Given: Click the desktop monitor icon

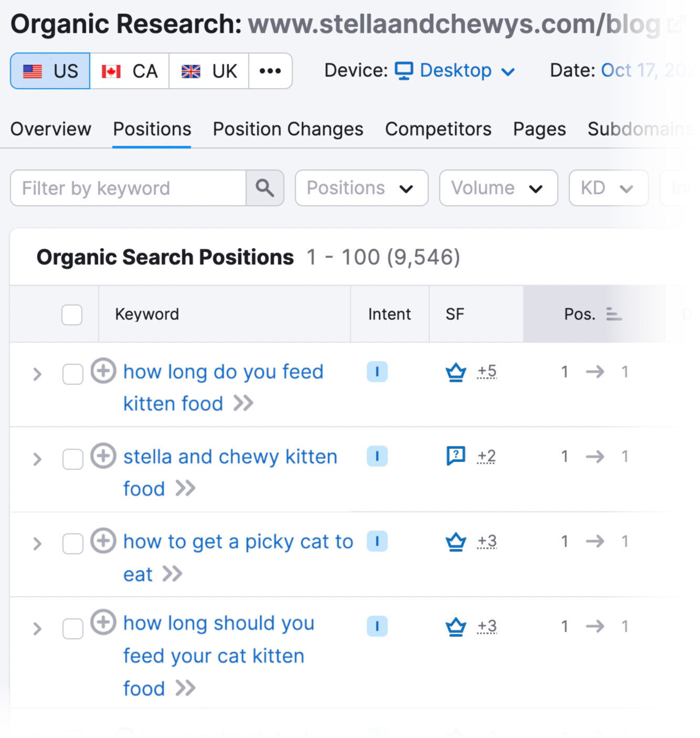Looking at the screenshot, I should (404, 71).
